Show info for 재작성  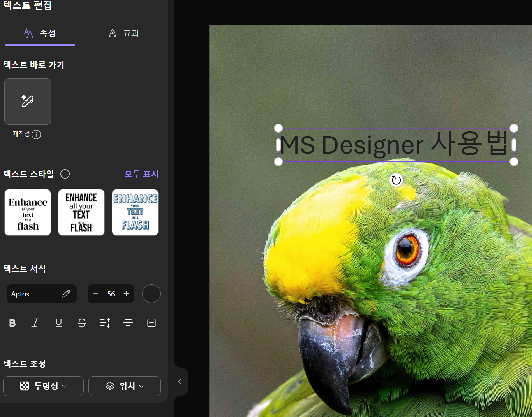tap(36, 135)
